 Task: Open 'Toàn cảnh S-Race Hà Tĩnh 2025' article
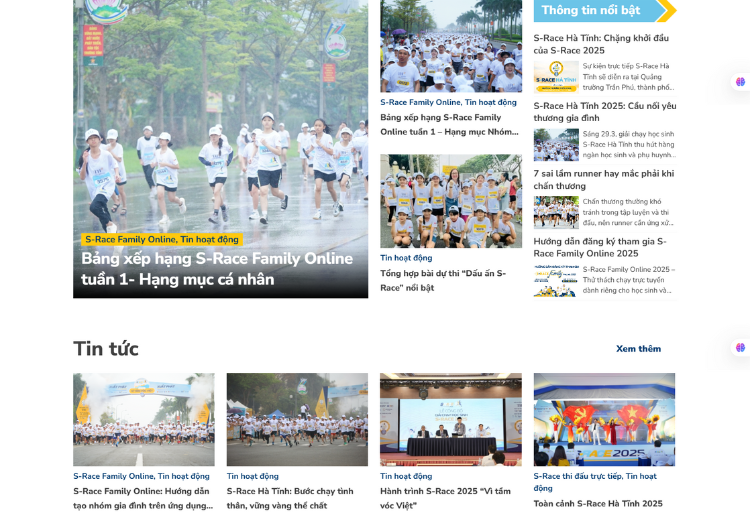598,504
